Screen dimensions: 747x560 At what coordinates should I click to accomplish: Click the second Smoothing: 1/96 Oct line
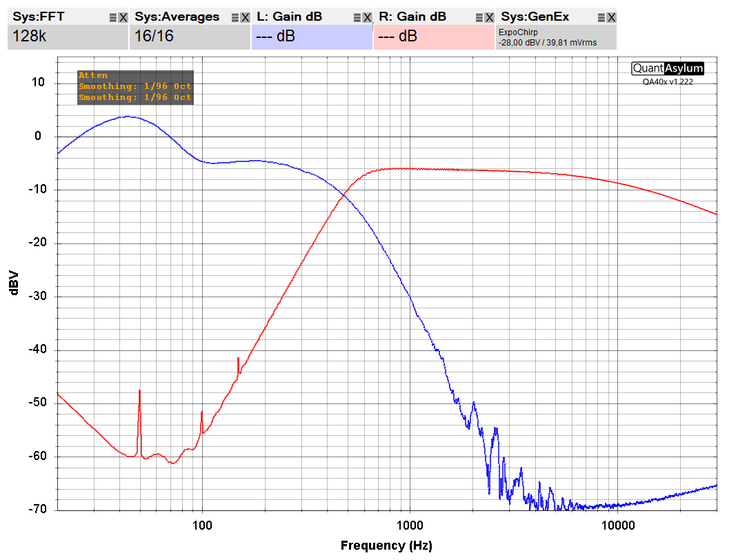(135, 97)
